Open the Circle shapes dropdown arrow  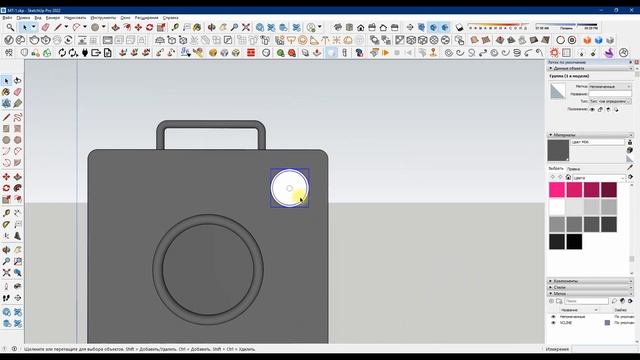click(104, 27)
